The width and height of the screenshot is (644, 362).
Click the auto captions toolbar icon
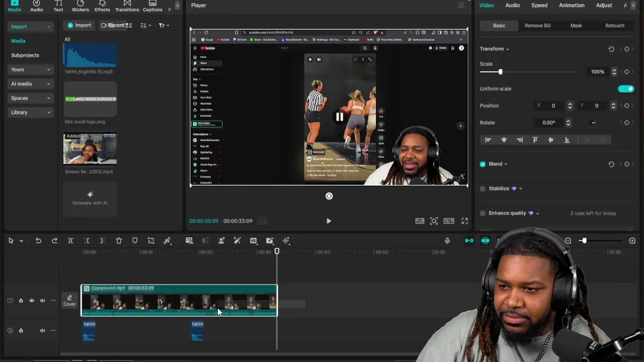189,241
